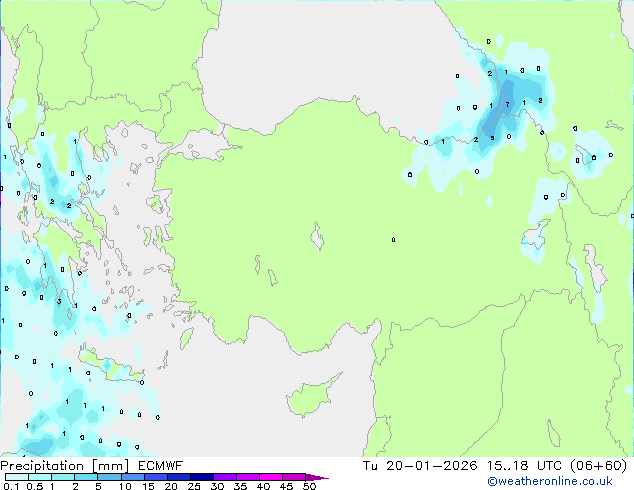The width and height of the screenshot is (634, 490).
Task: Pick the 15–20 mm royal blue legend swatch
Action: click(156, 477)
